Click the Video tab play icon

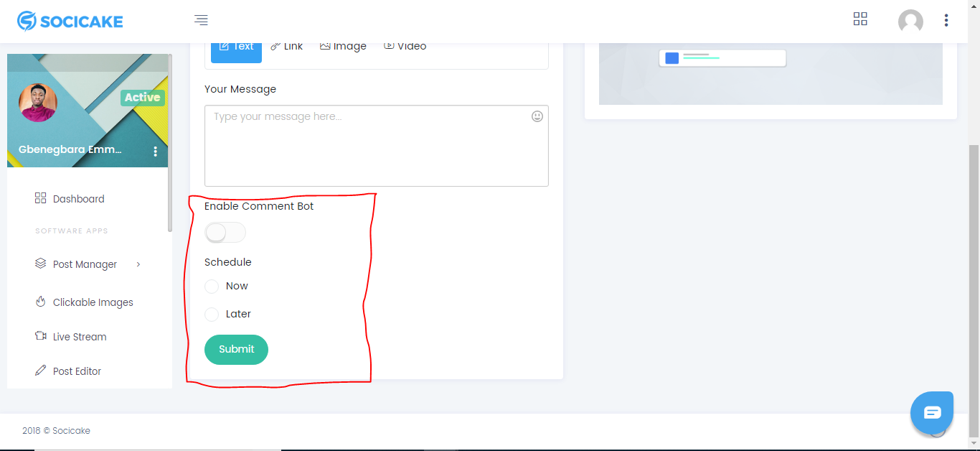(x=389, y=46)
